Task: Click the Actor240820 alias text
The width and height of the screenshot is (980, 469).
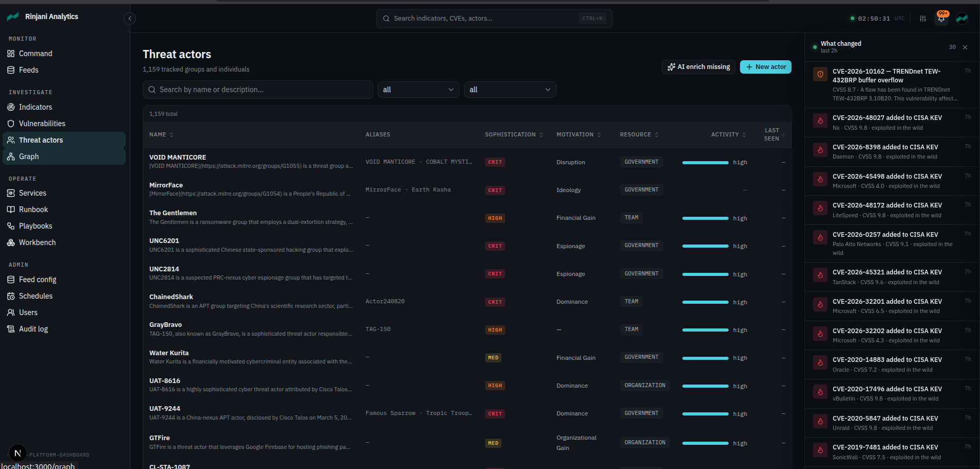Action: pos(385,302)
